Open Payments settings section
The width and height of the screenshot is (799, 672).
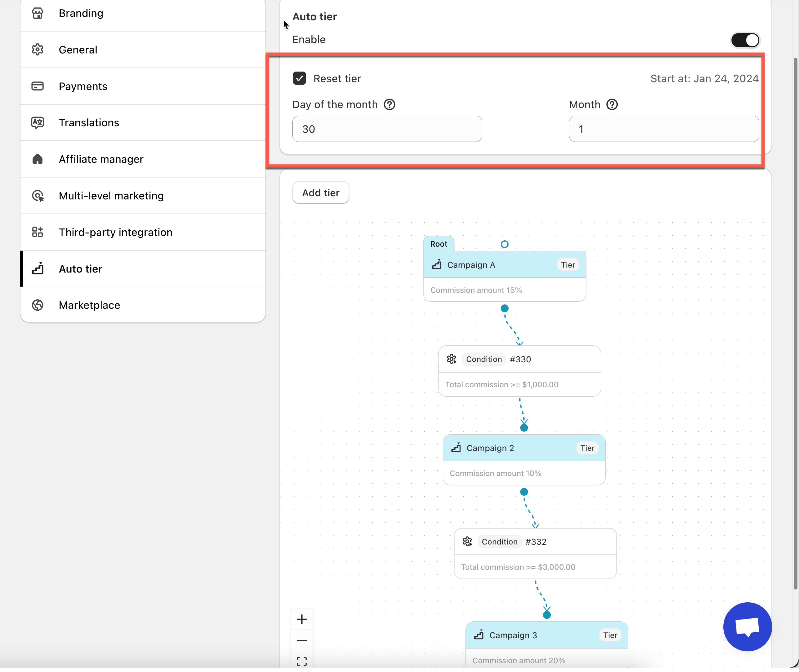pyautogui.click(x=83, y=86)
